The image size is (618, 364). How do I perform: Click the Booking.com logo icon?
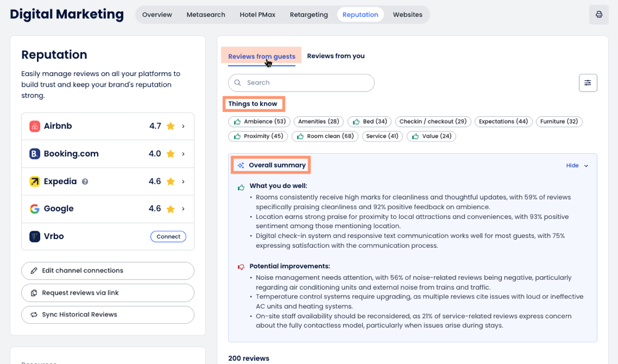[35, 154]
